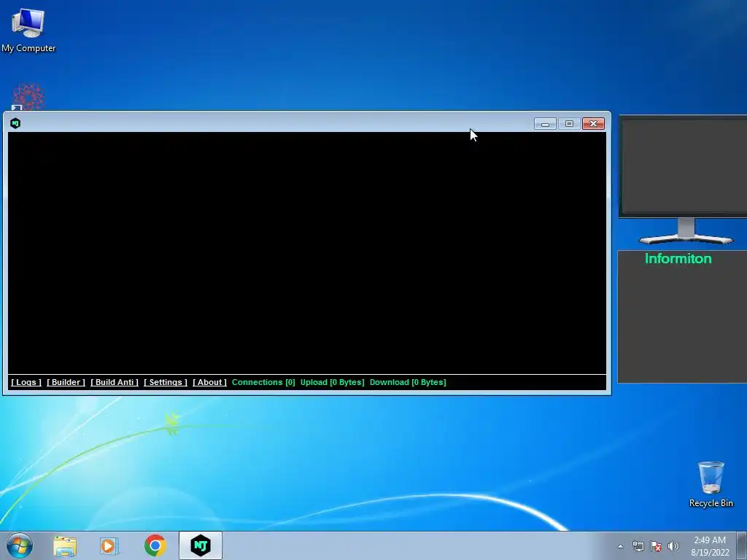Open Google Chrome from the taskbar
Screen dimensions: 747x560
point(155,545)
